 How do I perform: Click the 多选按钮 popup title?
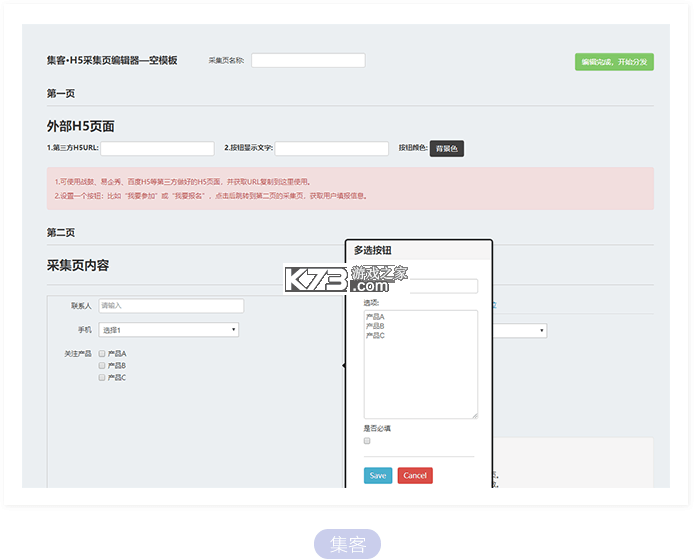pos(373,251)
